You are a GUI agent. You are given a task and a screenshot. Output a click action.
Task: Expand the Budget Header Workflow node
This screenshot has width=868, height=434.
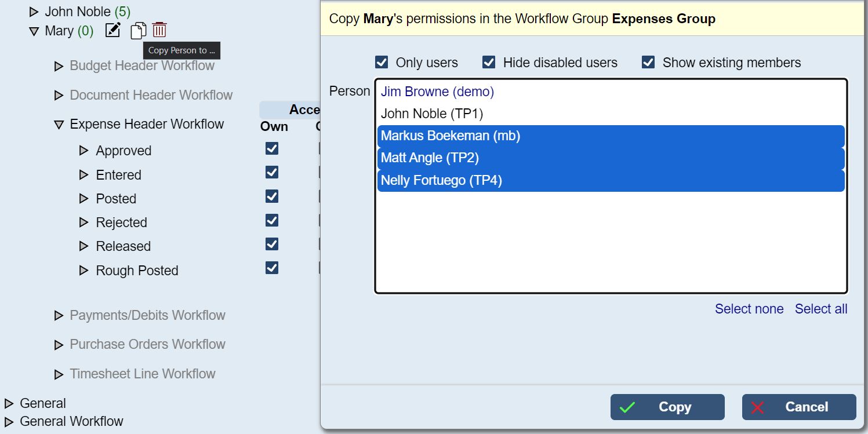pyautogui.click(x=59, y=67)
